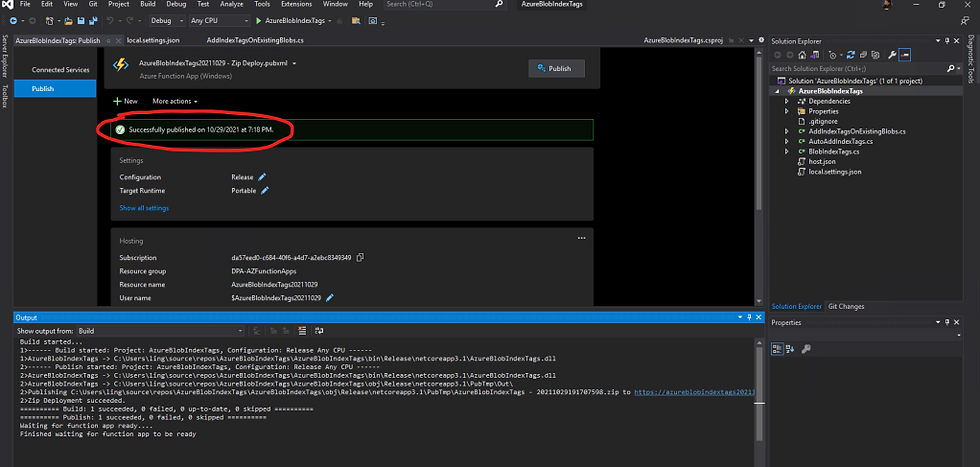Click the Navigate Backward toolbar icon
This screenshot has width=980, height=467.
coord(13,21)
